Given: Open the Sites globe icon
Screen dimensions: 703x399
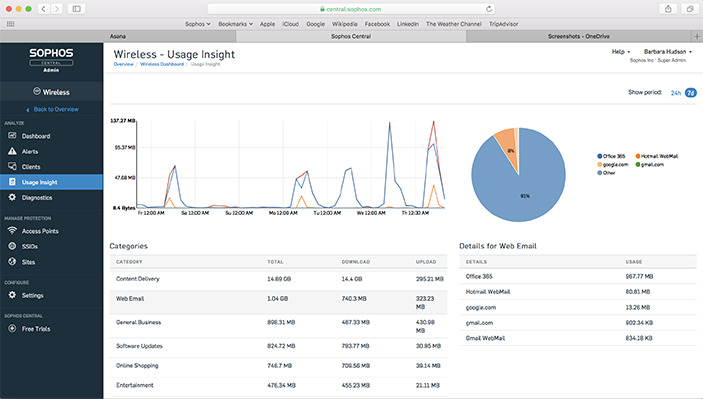Looking at the screenshot, I should click(12, 261).
